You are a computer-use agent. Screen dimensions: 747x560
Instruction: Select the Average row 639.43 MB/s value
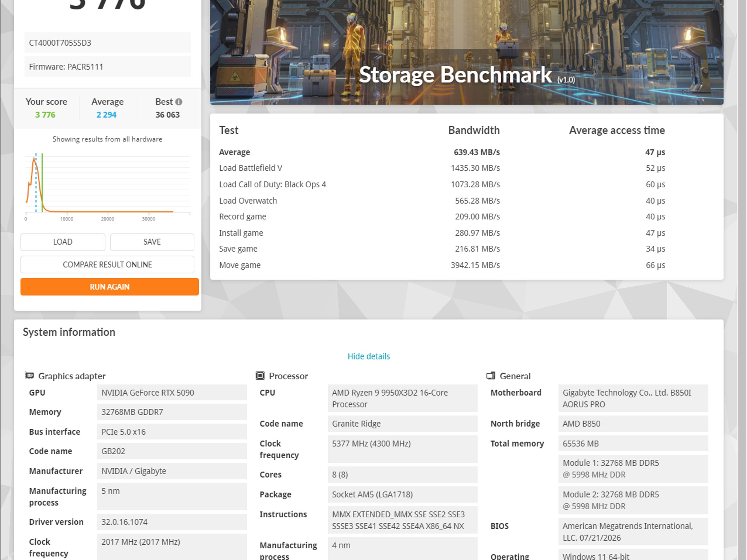(477, 152)
